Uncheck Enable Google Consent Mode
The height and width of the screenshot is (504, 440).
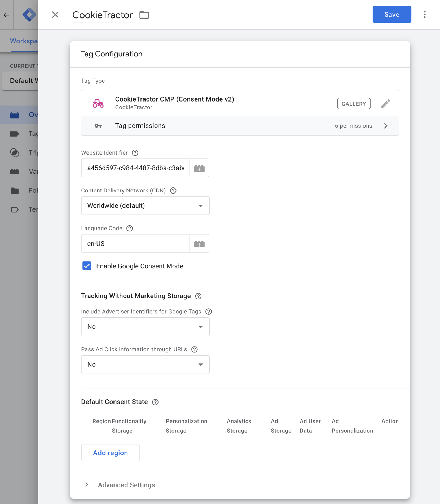point(87,266)
